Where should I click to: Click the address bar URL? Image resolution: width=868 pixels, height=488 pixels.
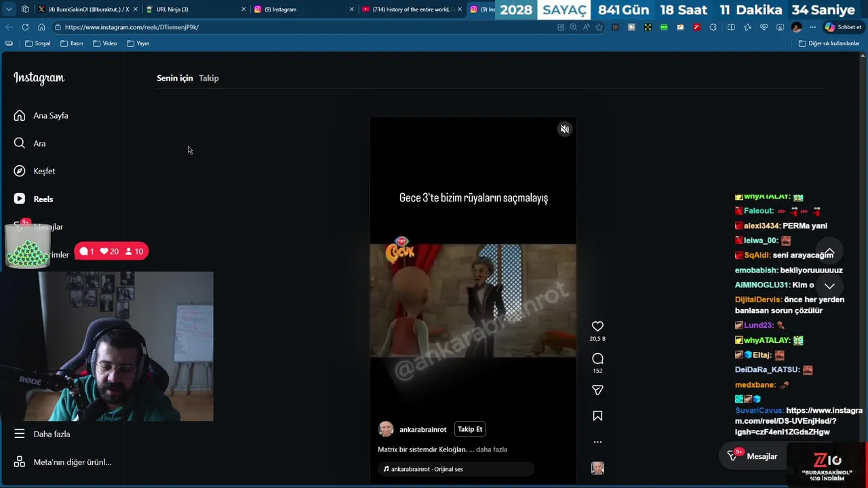point(132,27)
